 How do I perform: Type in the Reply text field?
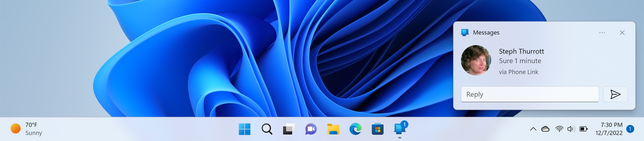pyautogui.click(x=530, y=94)
